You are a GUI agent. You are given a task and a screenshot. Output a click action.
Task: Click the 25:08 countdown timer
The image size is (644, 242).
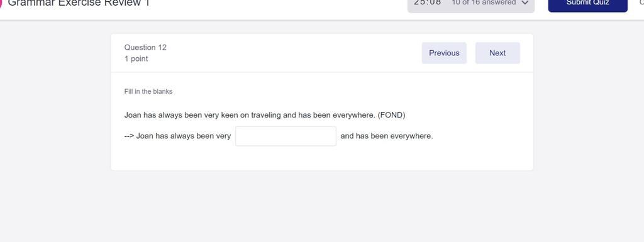pyautogui.click(x=428, y=3)
